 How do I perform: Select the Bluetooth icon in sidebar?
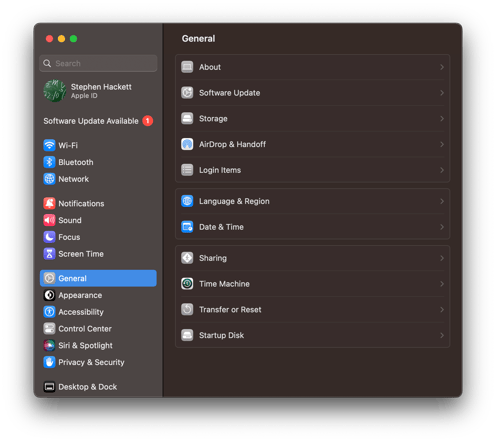[x=49, y=162]
